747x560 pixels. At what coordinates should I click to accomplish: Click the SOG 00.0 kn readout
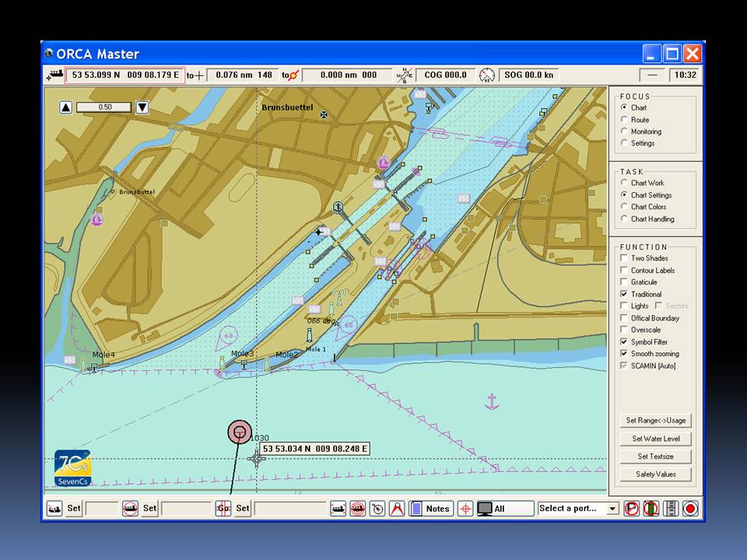tap(529, 75)
